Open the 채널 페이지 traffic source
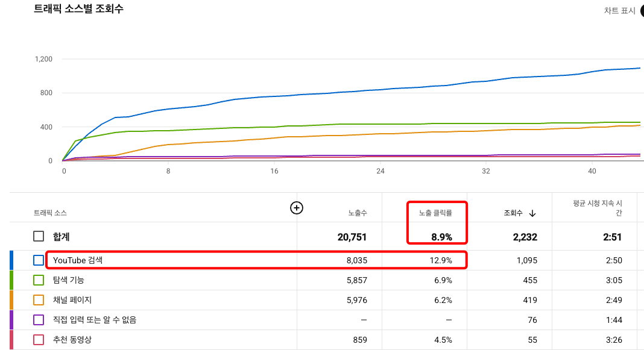Viewport: 644px width, 350px height. click(x=72, y=300)
